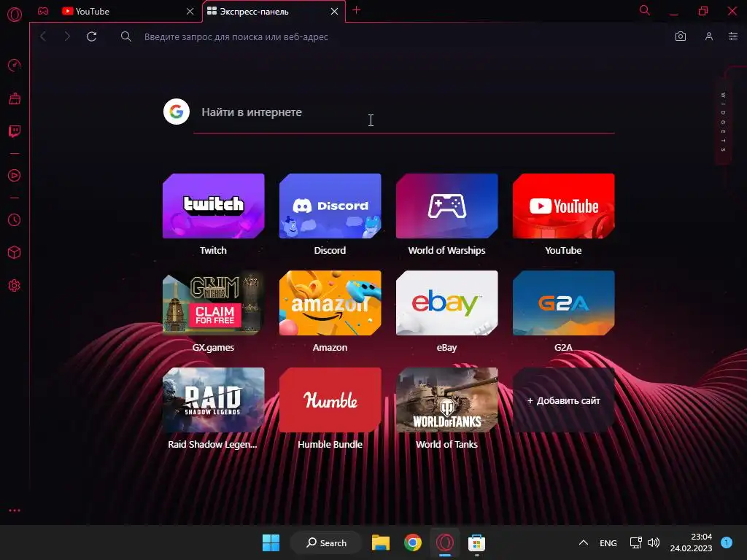The image size is (747, 560).
Task: Open History clock icon in sidebar
Action: pyautogui.click(x=15, y=220)
